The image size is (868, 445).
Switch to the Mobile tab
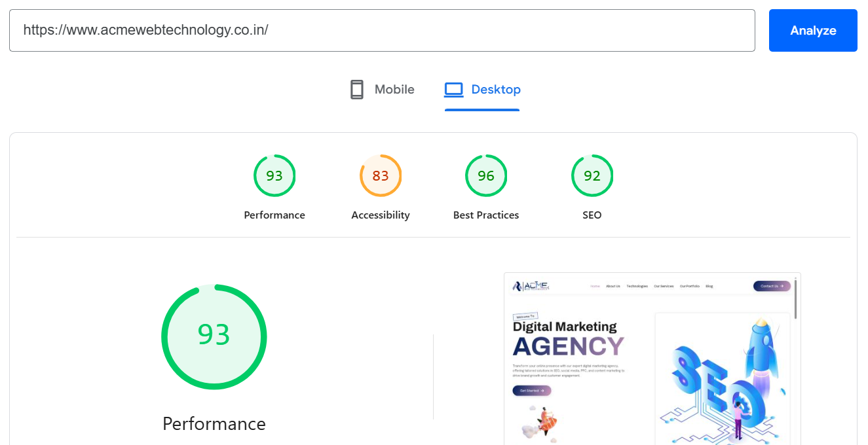(381, 89)
